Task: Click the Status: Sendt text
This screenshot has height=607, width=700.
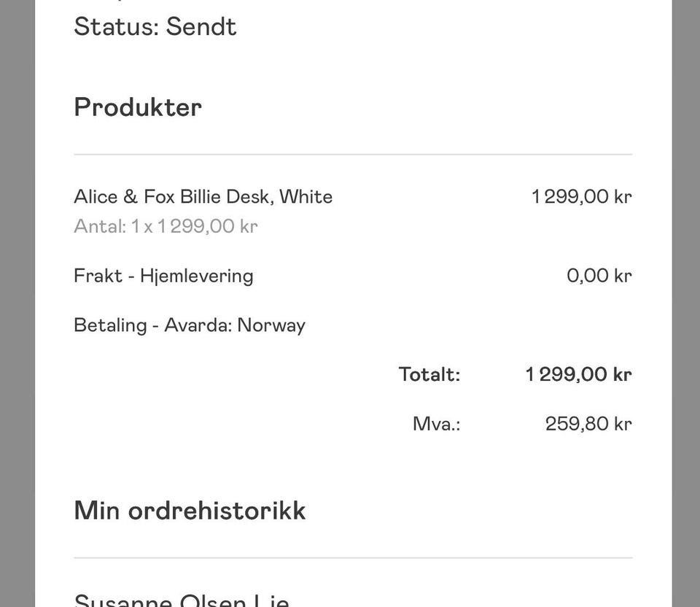Action: [x=155, y=27]
